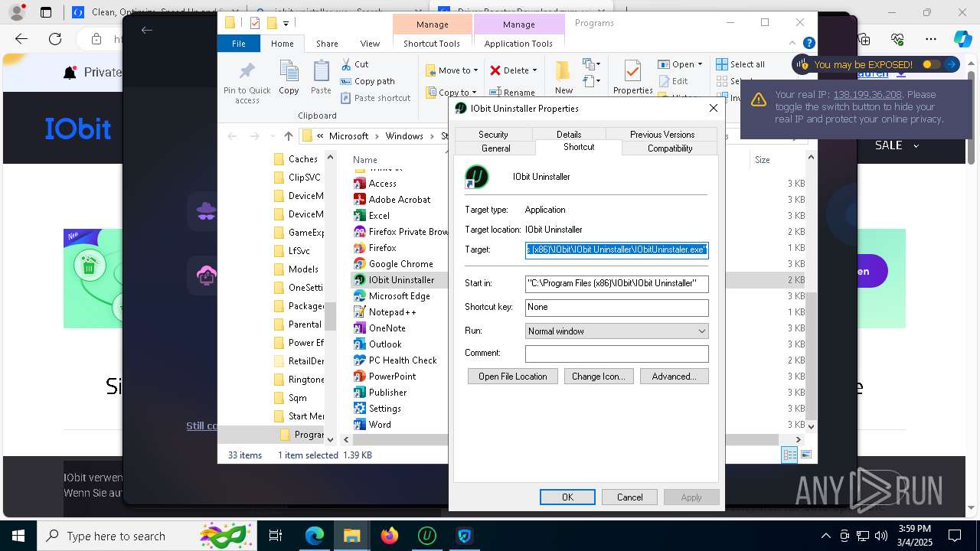
Task: Expand the Delete dropdown arrow
Action: coord(534,70)
